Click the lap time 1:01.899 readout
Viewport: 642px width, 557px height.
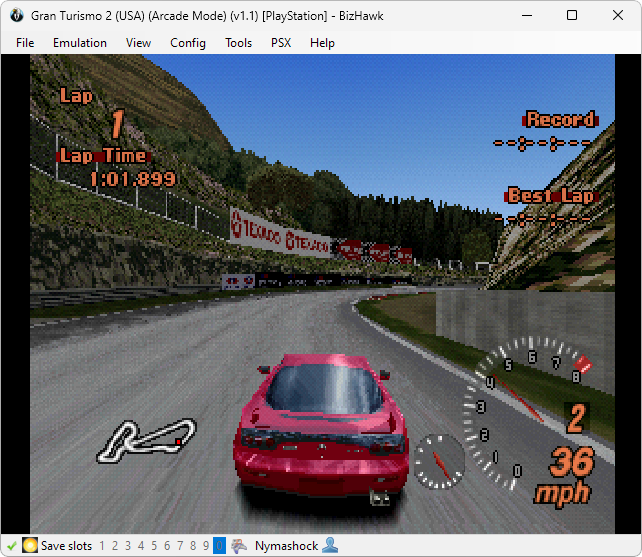tap(132, 179)
